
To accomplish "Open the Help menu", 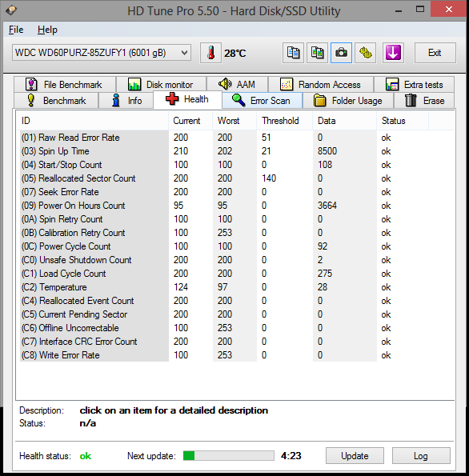I will 47,30.
